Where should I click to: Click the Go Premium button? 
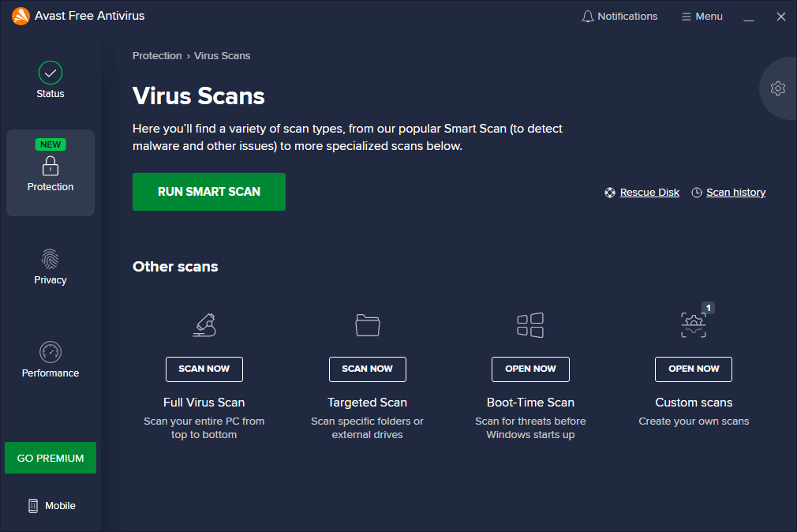tap(50, 458)
